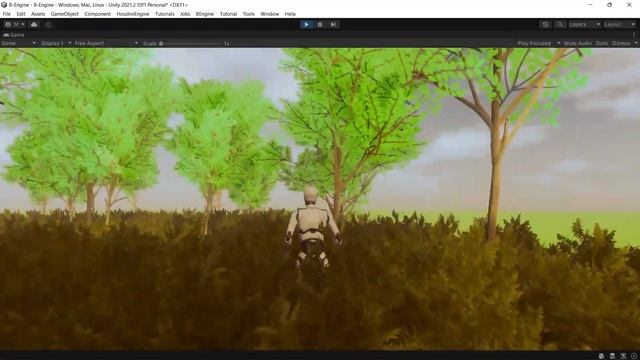
Task: Open the GameObject menu
Action: (64, 14)
